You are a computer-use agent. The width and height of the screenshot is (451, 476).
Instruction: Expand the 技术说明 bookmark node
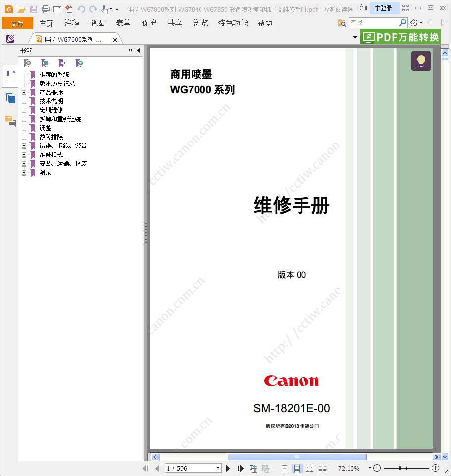click(x=24, y=101)
